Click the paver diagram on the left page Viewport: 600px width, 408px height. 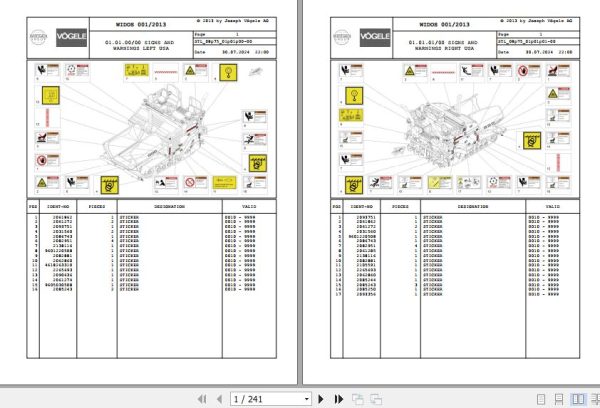click(x=155, y=132)
